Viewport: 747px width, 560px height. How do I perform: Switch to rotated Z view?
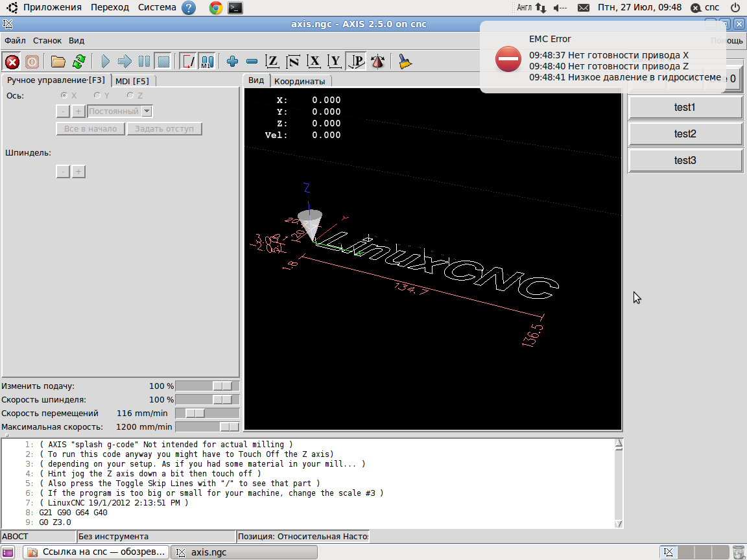pos(293,62)
